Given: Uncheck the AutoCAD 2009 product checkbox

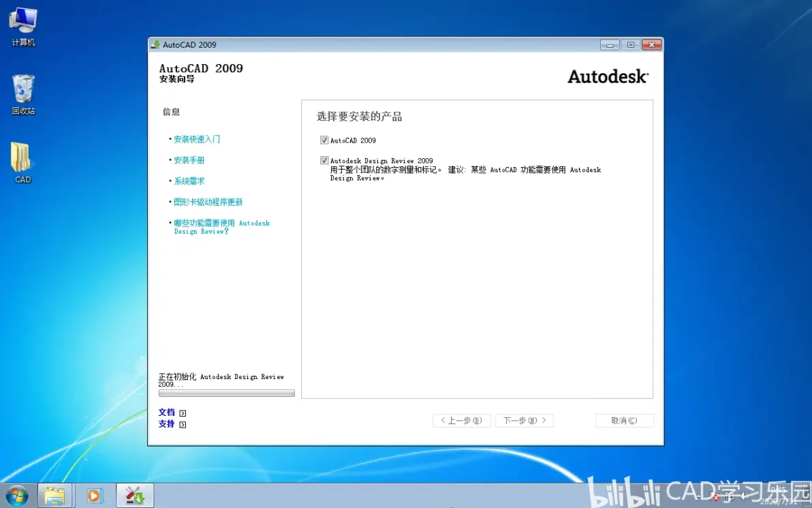Looking at the screenshot, I should (x=324, y=140).
